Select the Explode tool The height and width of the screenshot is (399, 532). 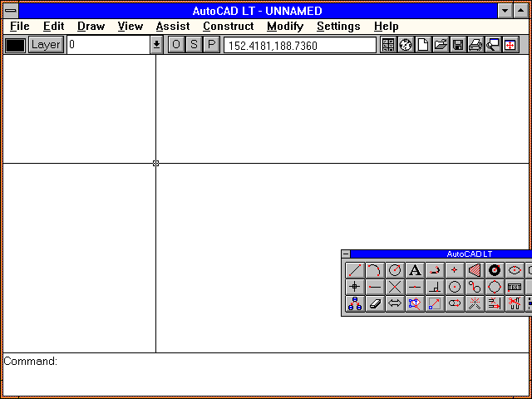pyautogui.click(x=475, y=303)
